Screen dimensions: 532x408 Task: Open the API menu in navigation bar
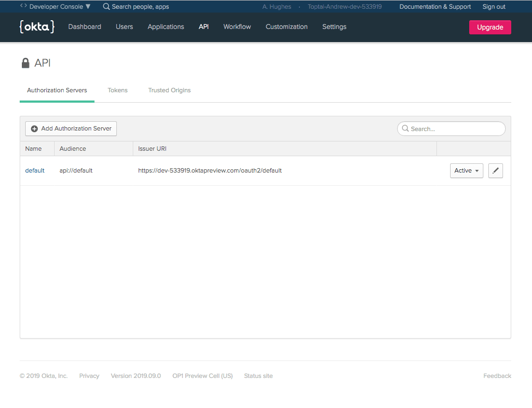click(x=204, y=27)
